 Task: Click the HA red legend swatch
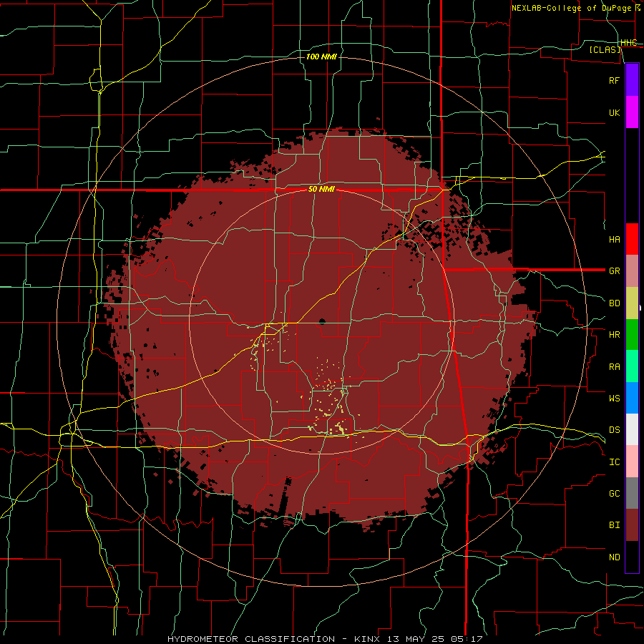tap(632, 239)
